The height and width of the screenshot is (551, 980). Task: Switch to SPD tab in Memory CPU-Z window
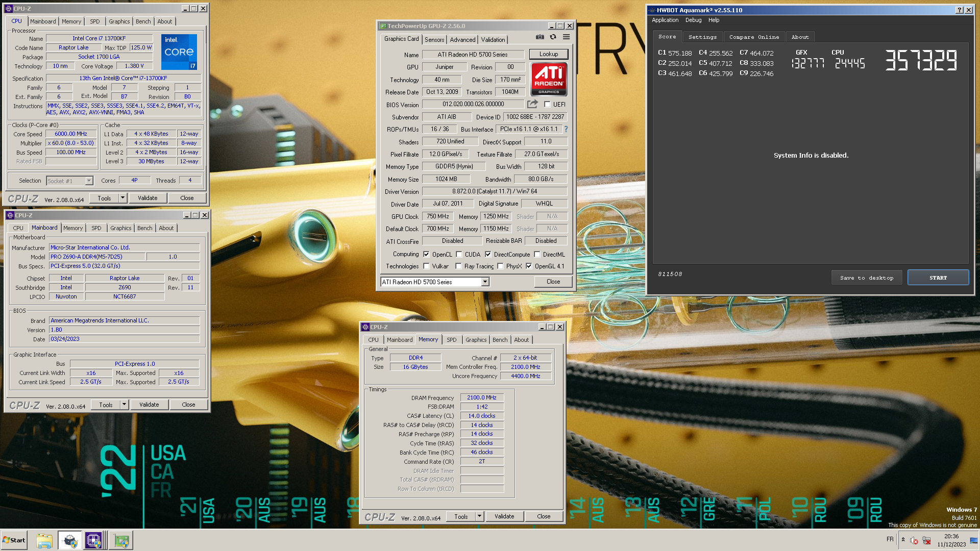point(451,340)
